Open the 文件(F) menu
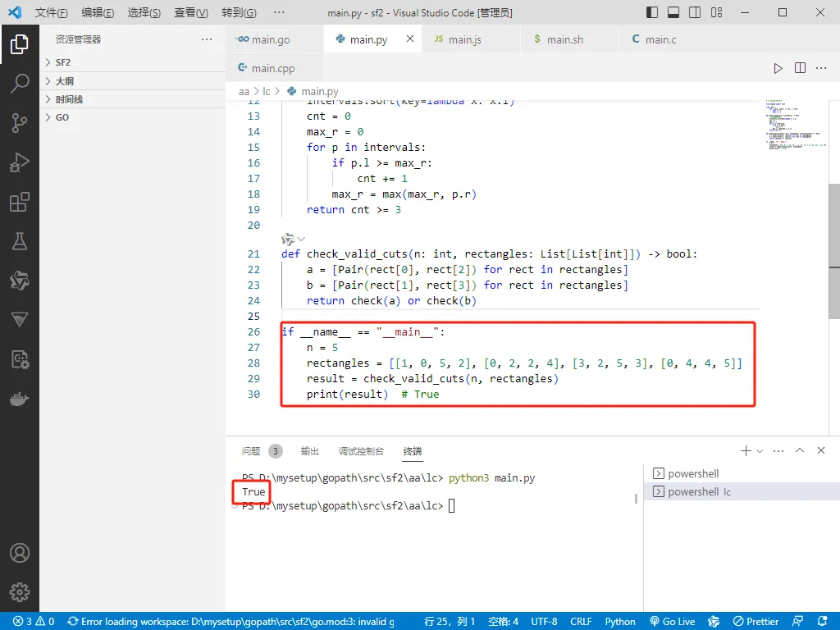Viewport: 840px width, 630px height. [x=52, y=12]
